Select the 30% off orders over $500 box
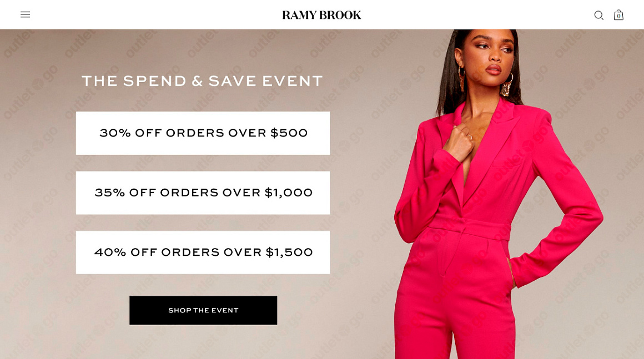This screenshot has width=644, height=359. click(203, 133)
